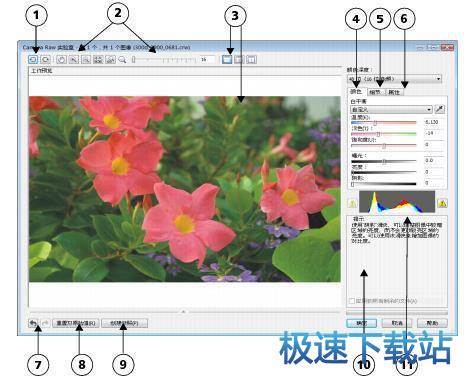Click the zoom percentage field
Image resolution: width=473 pixels, height=385 pixels.
(x=207, y=59)
